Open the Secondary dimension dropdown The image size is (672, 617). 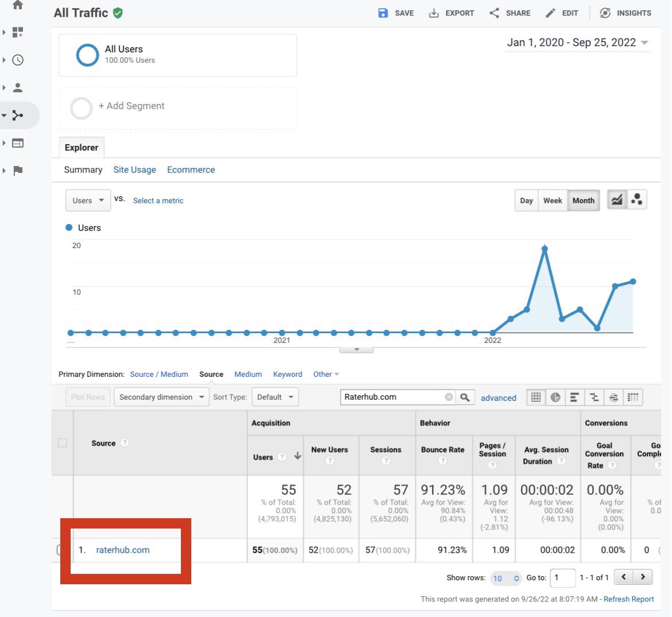[161, 397]
